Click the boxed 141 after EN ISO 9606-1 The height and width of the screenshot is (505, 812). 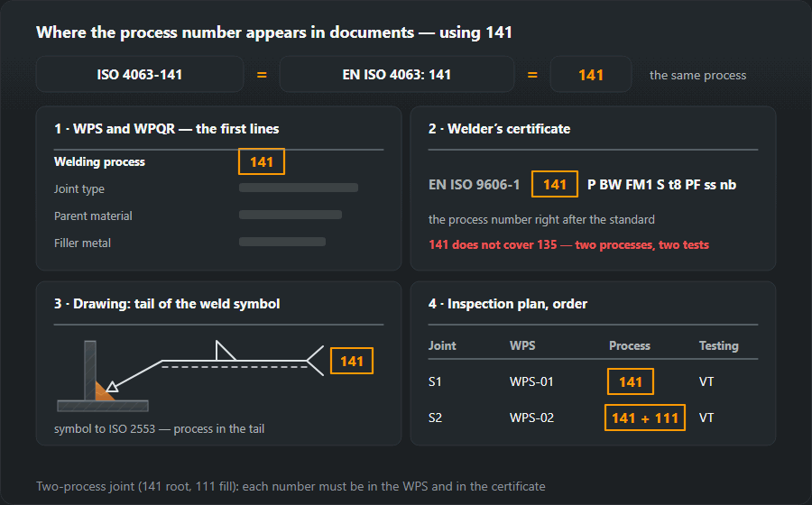pyautogui.click(x=555, y=184)
